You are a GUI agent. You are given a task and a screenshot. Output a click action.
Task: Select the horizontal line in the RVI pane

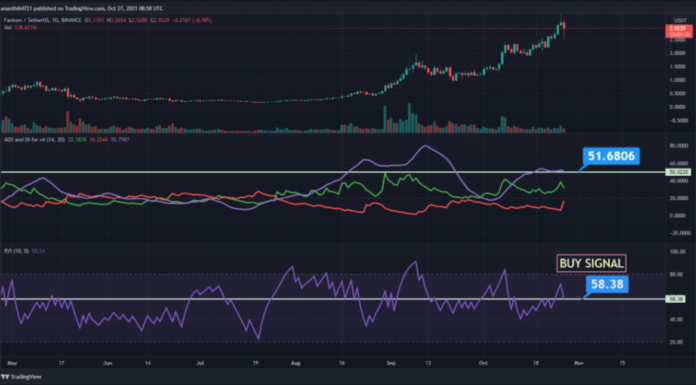tap(333, 299)
